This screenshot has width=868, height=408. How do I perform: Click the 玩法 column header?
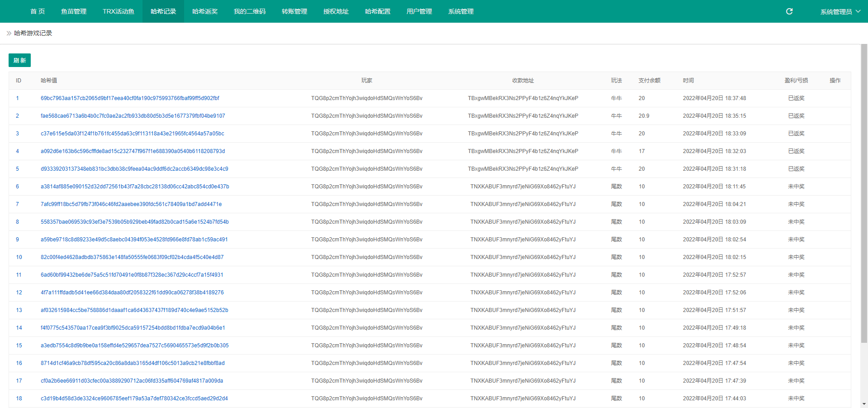click(617, 81)
